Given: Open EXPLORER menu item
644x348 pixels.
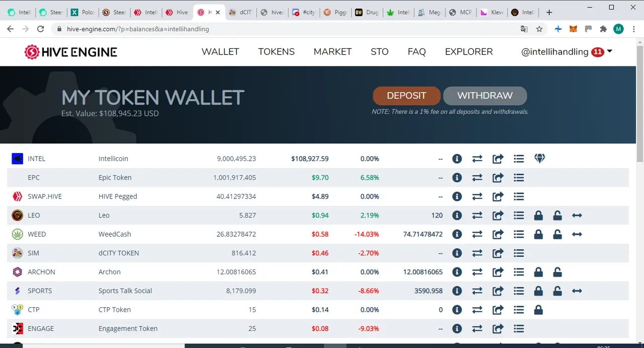Looking at the screenshot, I should click(469, 51).
